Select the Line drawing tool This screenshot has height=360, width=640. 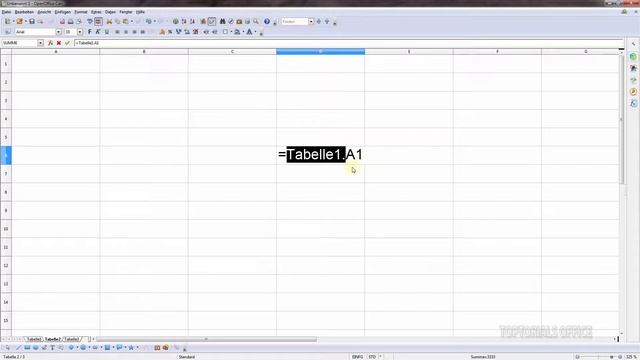18,348
